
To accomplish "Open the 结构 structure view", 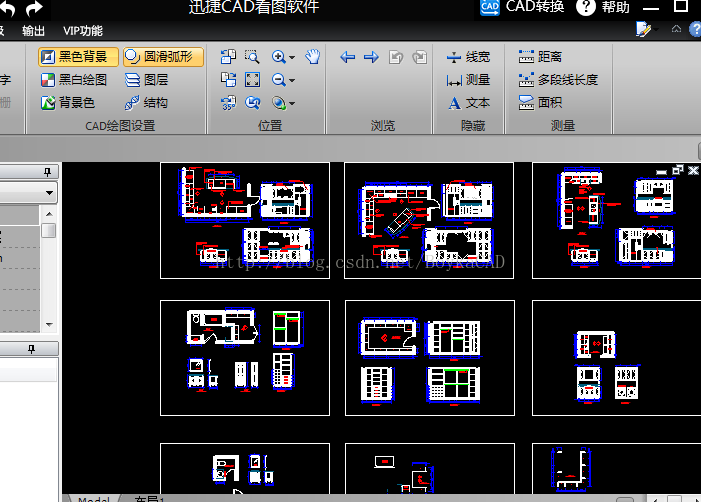I will click(146, 103).
